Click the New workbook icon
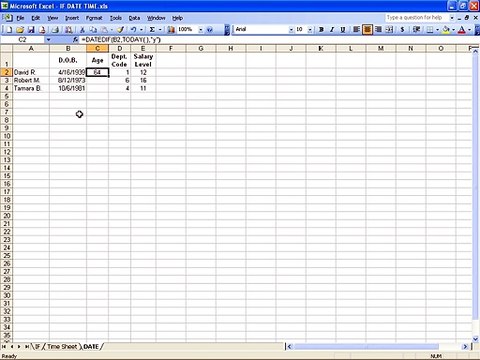This screenshot has height=360, width=480. [9, 30]
